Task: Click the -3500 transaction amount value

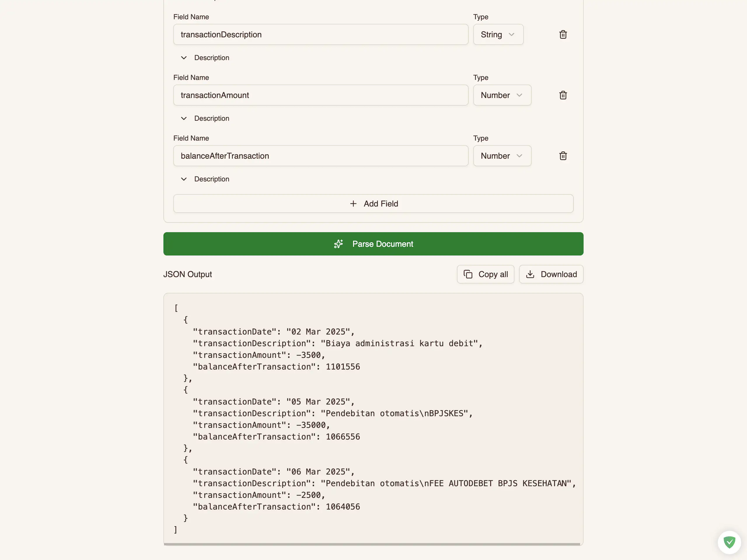Action: click(x=308, y=355)
